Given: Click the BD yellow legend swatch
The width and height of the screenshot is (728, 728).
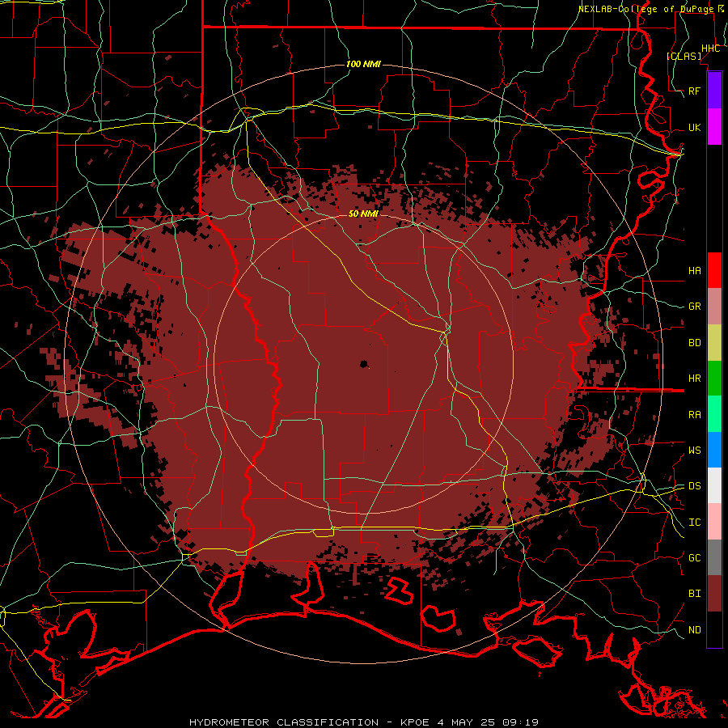Looking at the screenshot, I should pos(714,343).
